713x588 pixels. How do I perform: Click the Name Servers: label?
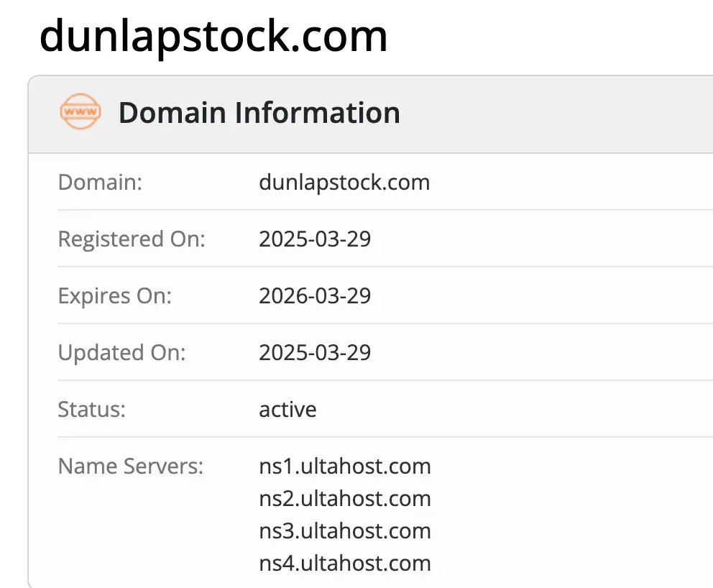130,467
